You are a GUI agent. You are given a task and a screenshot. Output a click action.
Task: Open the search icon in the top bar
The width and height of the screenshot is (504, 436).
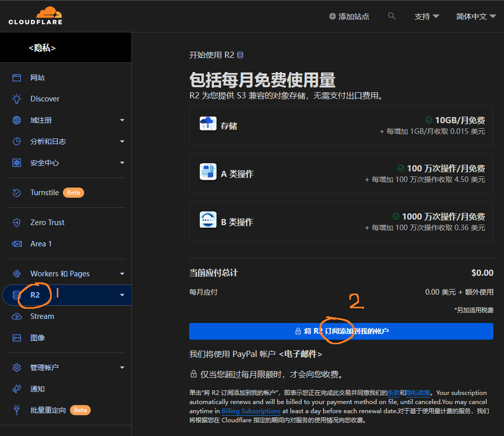tap(391, 16)
